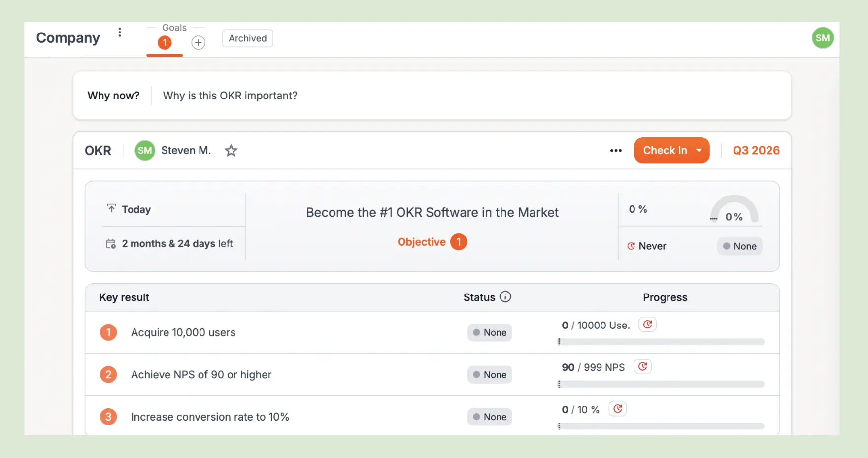The image size is (868, 458).
Task: Select the Goals tab with badge 1
Action: pos(165,43)
